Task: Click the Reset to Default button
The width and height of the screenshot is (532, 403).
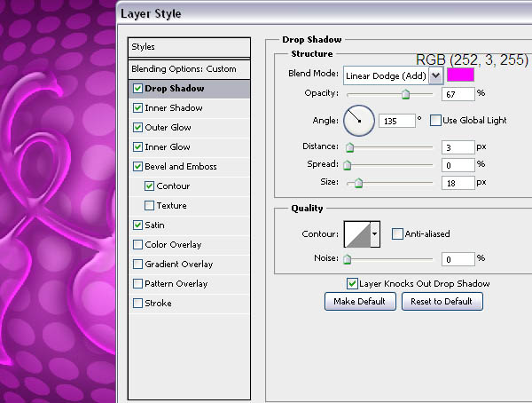Action: [442, 302]
